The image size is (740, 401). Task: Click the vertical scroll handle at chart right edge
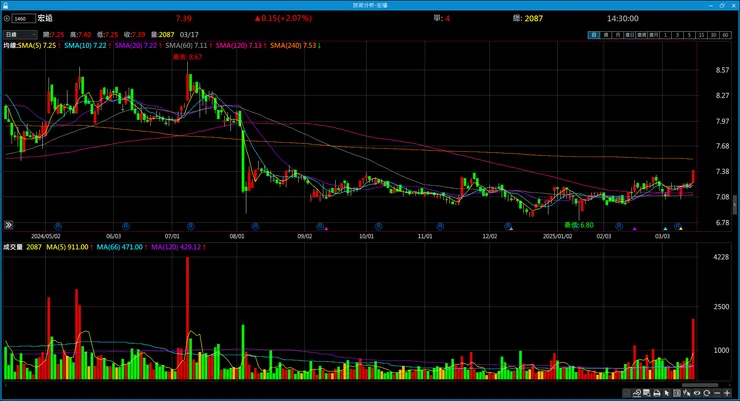[734, 205]
